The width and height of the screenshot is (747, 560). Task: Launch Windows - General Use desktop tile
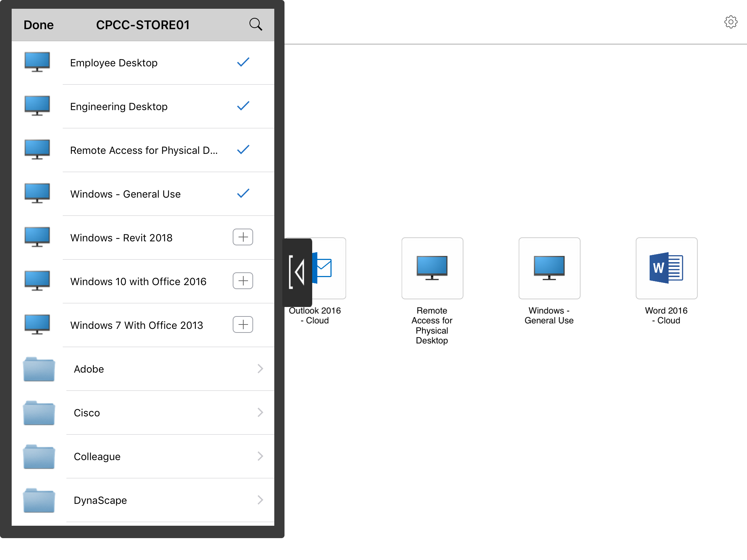[x=549, y=268]
